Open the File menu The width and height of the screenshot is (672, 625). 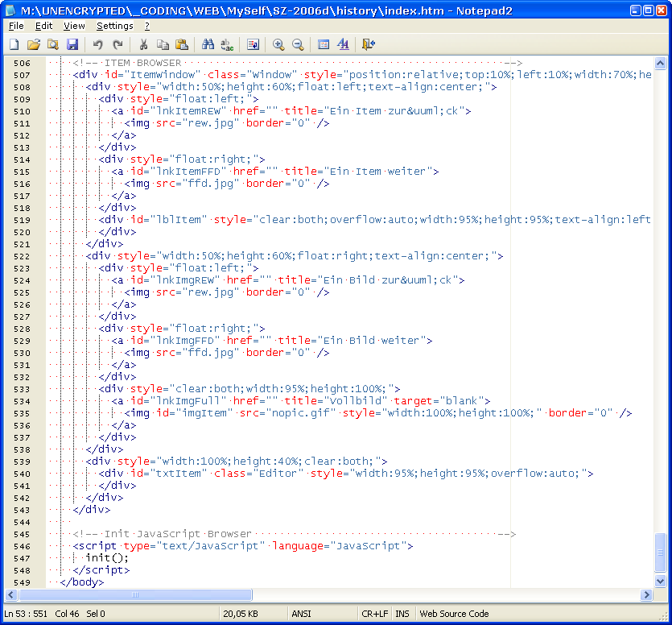tap(16, 26)
